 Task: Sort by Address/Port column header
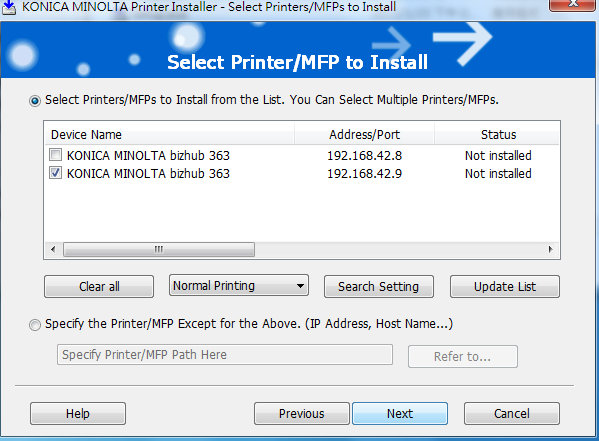[x=364, y=135]
